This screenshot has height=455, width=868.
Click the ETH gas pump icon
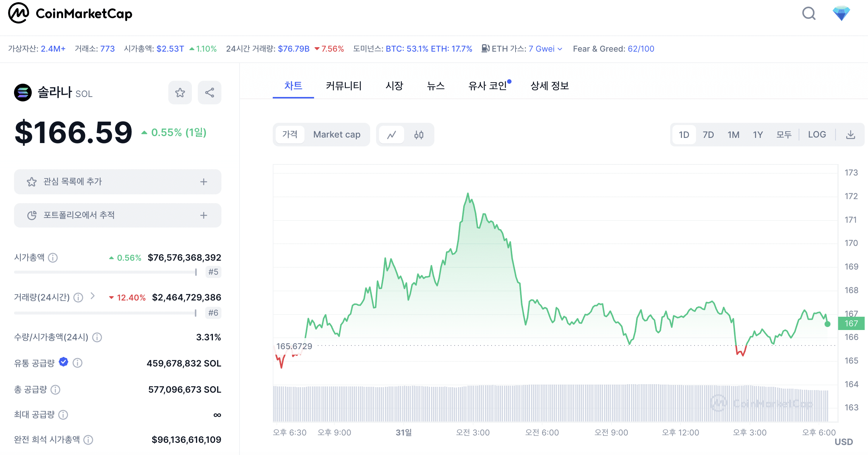(486, 48)
